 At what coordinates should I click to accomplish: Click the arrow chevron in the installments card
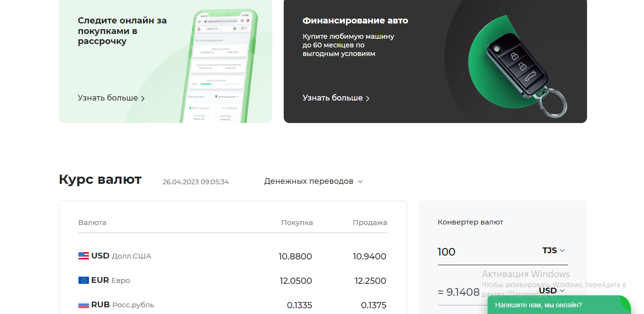tap(143, 99)
